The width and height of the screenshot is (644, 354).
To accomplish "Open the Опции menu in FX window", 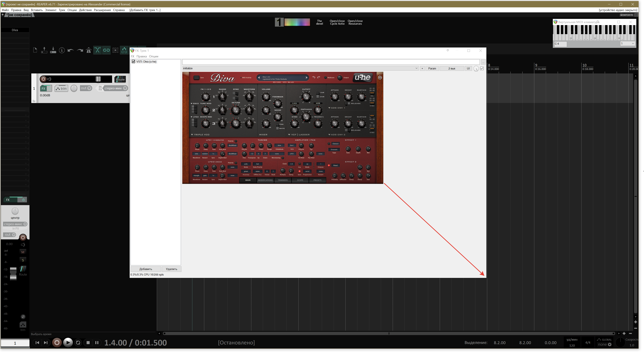I will coord(154,56).
